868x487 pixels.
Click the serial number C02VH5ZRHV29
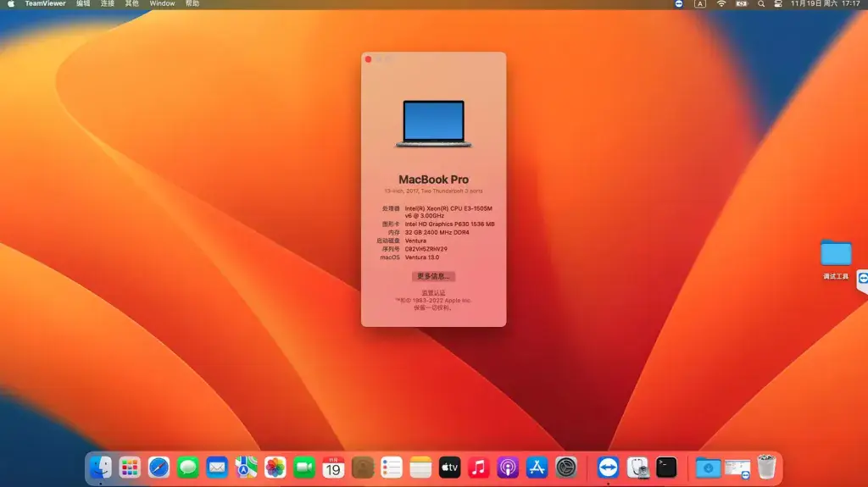coord(426,249)
